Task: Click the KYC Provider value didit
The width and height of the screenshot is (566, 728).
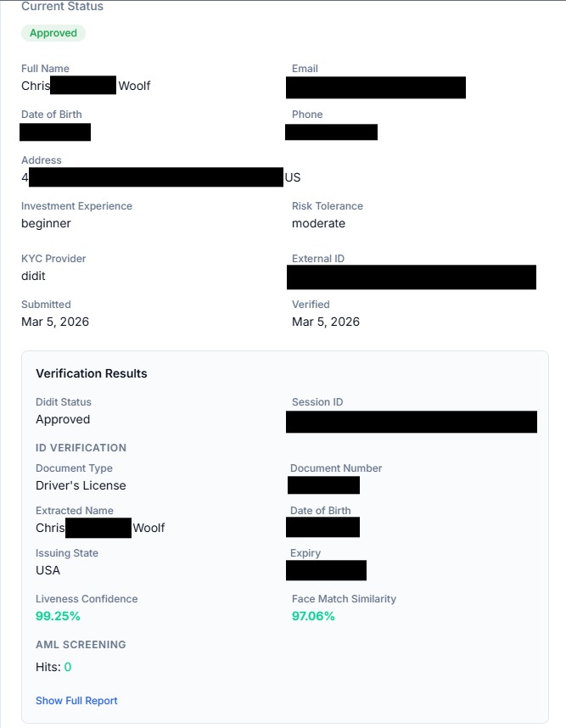Action: 34,276
